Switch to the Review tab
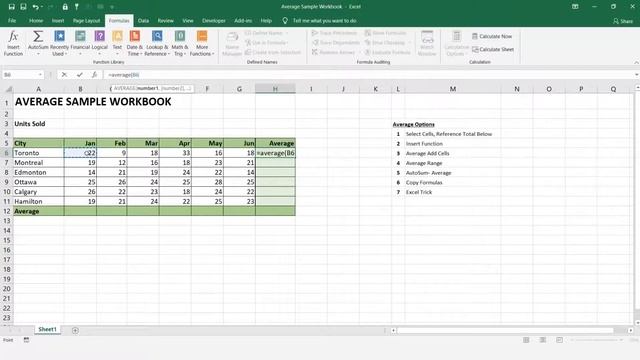The height and width of the screenshot is (360, 640). [x=165, y=20]
